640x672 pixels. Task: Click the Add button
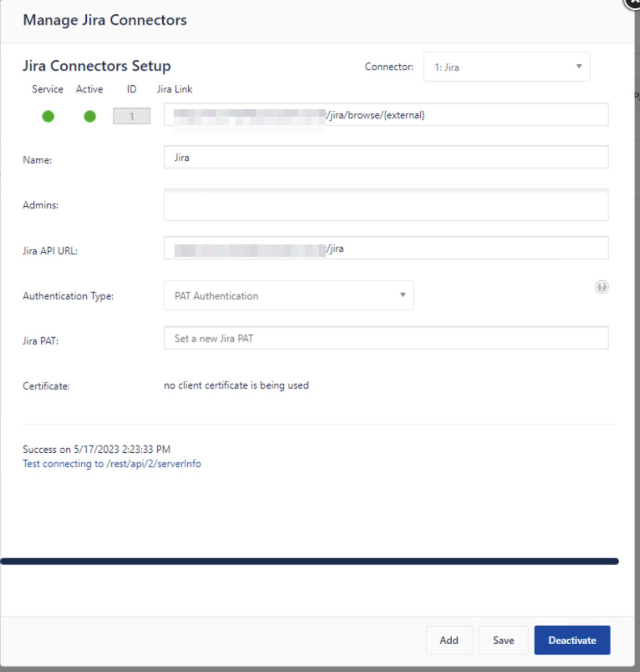449,640
